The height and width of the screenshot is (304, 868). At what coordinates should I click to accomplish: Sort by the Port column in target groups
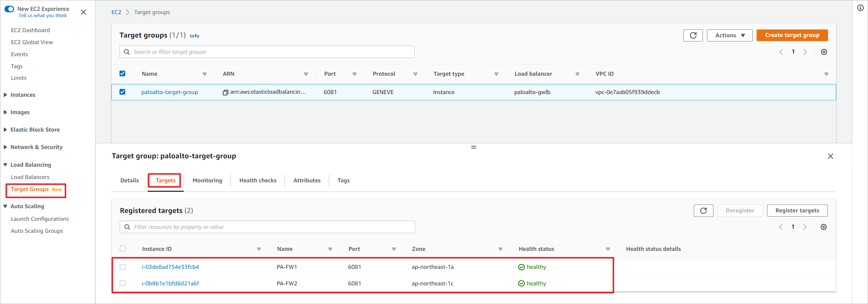pyautogui.click(x=355, y=74)
